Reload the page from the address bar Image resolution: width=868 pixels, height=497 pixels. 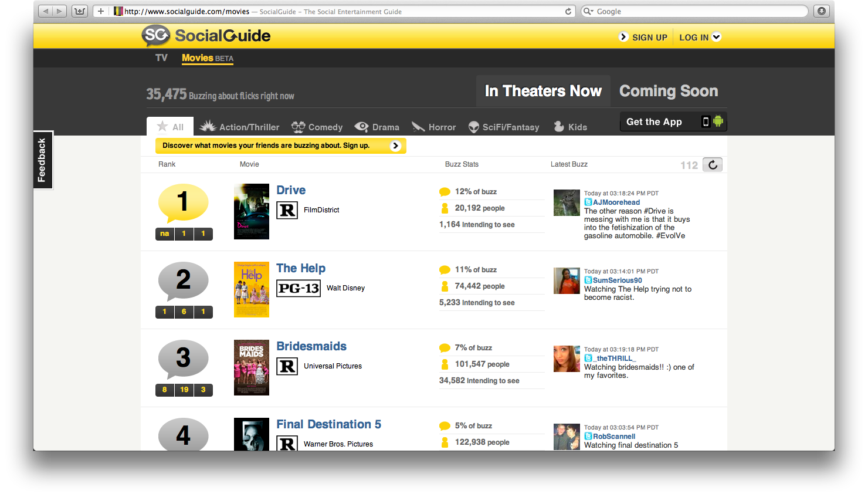568,11
